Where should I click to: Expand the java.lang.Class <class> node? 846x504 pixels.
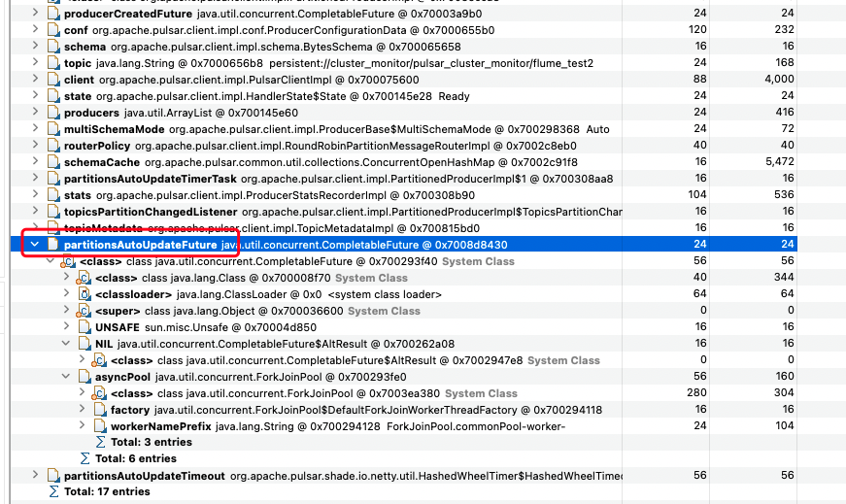coord(66,277)
